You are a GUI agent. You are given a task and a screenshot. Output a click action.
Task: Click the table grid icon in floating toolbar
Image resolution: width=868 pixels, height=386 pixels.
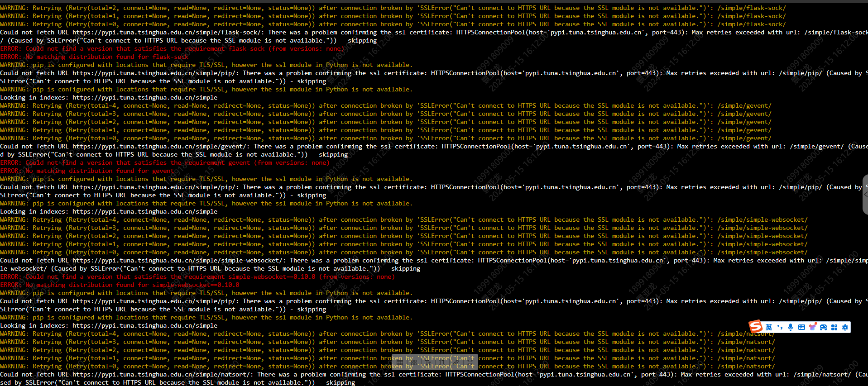(x=400, y=362)
